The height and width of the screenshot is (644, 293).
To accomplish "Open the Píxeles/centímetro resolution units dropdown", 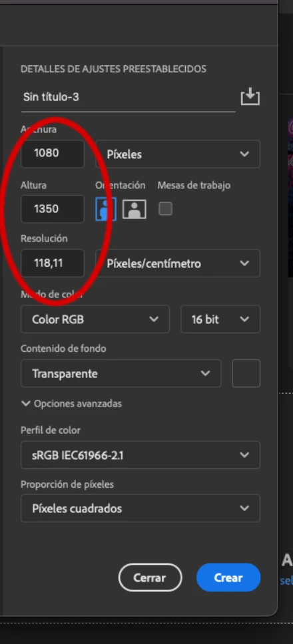I will click(x=178, y=263).
